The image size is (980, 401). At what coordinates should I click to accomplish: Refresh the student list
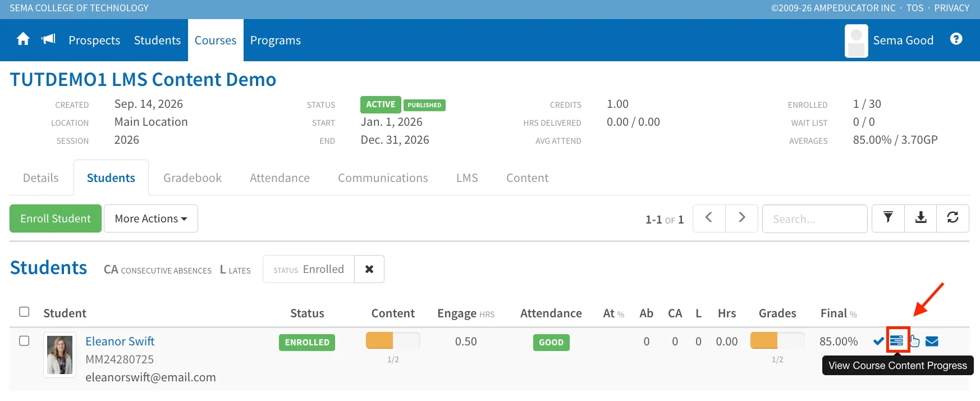click(953, 218)
